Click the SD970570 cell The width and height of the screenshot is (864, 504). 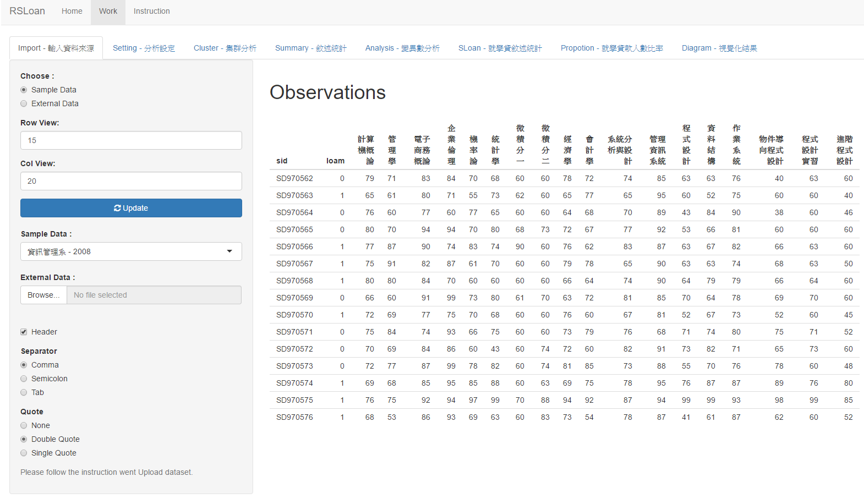click(x=294, y=315)
